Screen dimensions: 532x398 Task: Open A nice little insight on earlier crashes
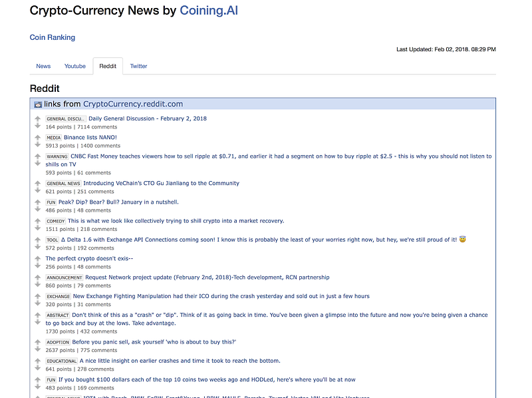point(180,361)
